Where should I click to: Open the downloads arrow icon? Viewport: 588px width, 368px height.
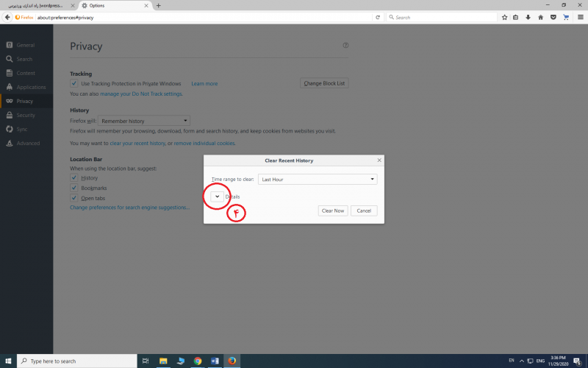(528, 17)
